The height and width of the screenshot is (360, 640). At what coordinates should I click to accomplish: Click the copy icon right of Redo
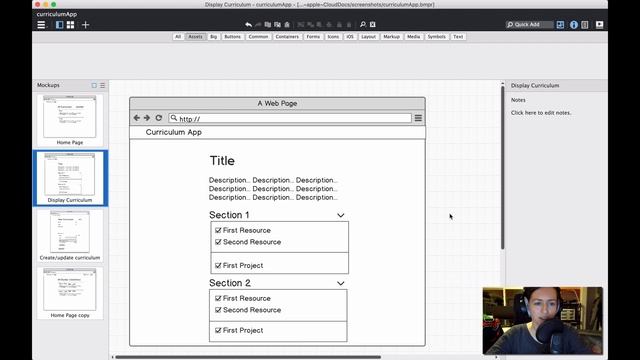click(268, 24)
